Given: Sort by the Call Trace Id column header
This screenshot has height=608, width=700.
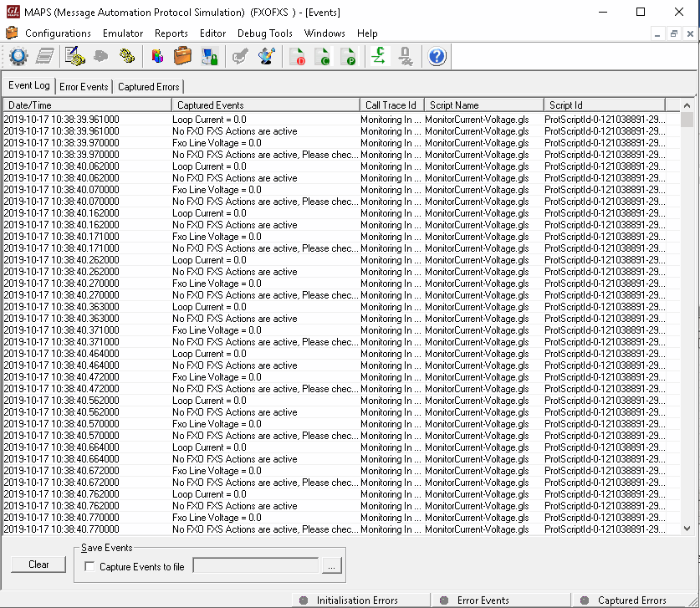Looking at the screenshot, I should tap(392, 105).
